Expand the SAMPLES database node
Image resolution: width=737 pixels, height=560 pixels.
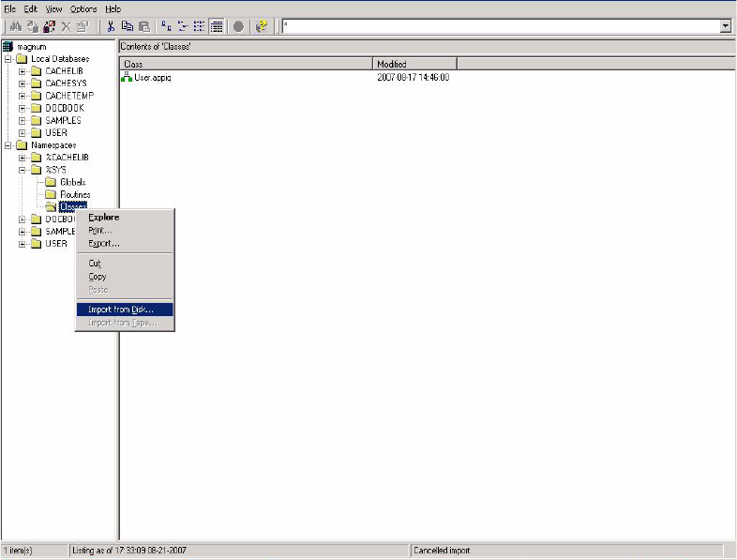[x=23, y=121]
